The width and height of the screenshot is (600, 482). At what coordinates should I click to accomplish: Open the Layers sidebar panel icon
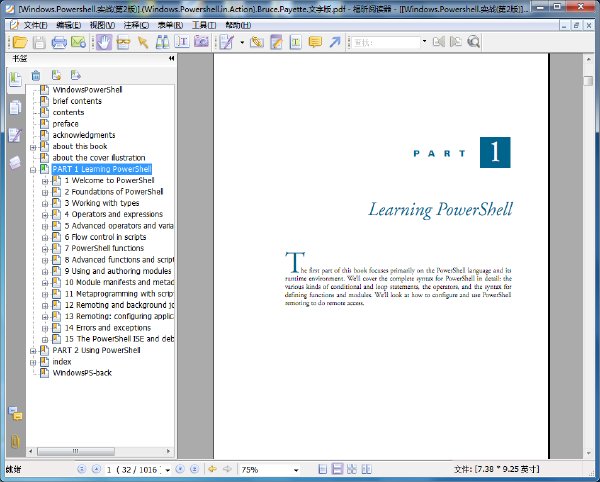click(x=15, y=163)
